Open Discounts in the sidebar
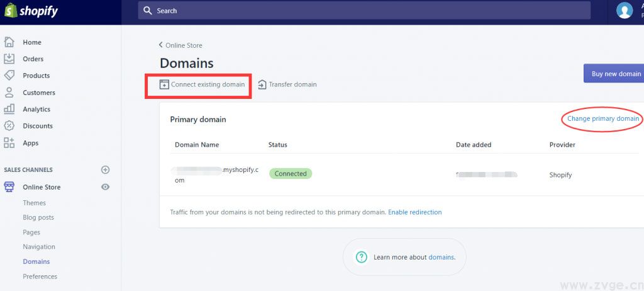 coord(38,126)
